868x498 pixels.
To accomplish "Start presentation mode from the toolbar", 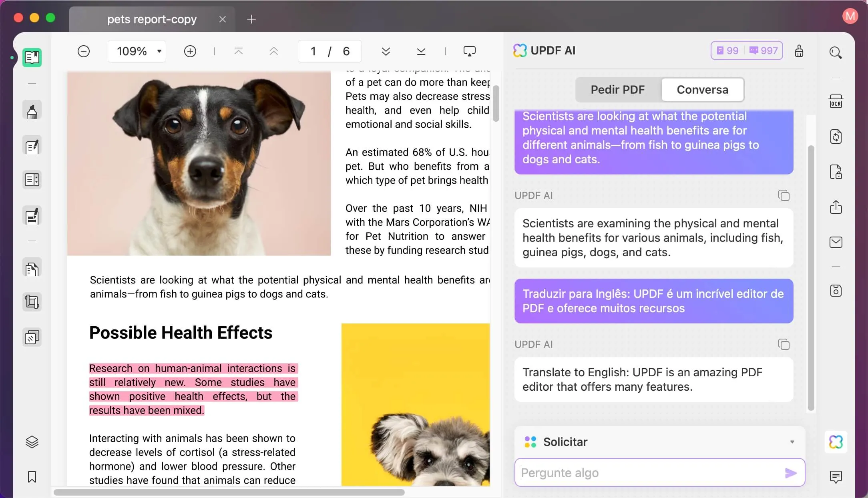I will [469, 51].
